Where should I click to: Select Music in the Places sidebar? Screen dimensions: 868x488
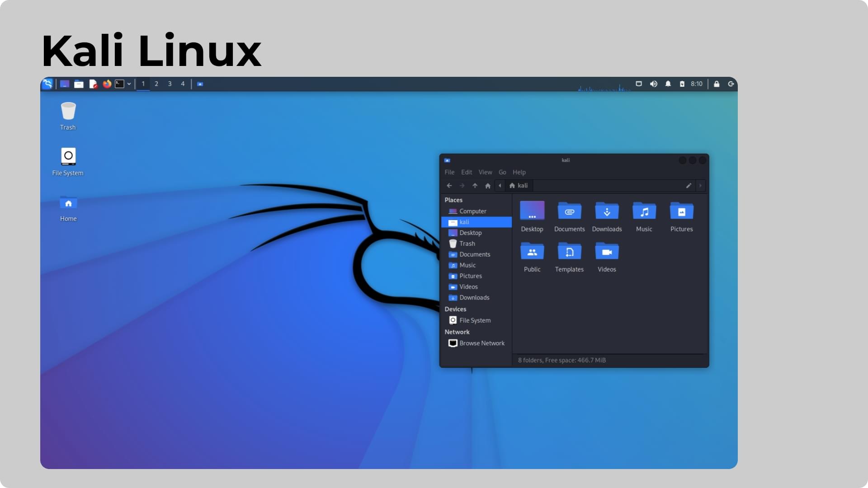point(476,265)
